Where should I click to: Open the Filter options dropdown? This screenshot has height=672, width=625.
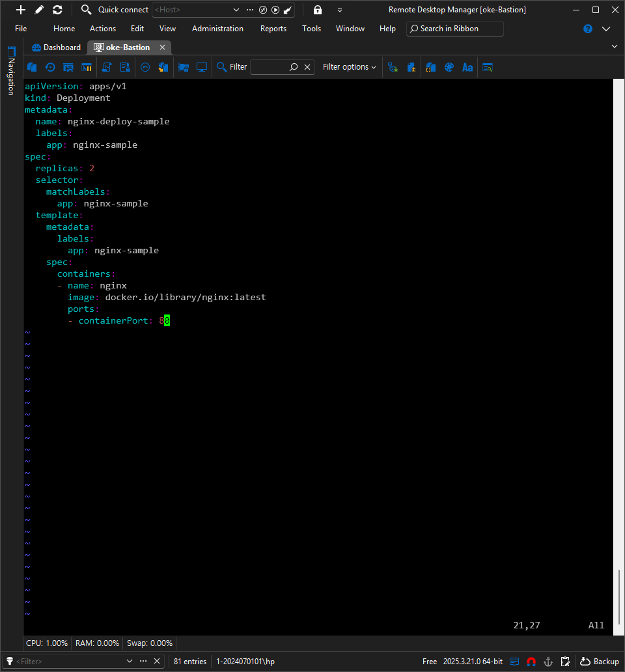coord(349,67)
